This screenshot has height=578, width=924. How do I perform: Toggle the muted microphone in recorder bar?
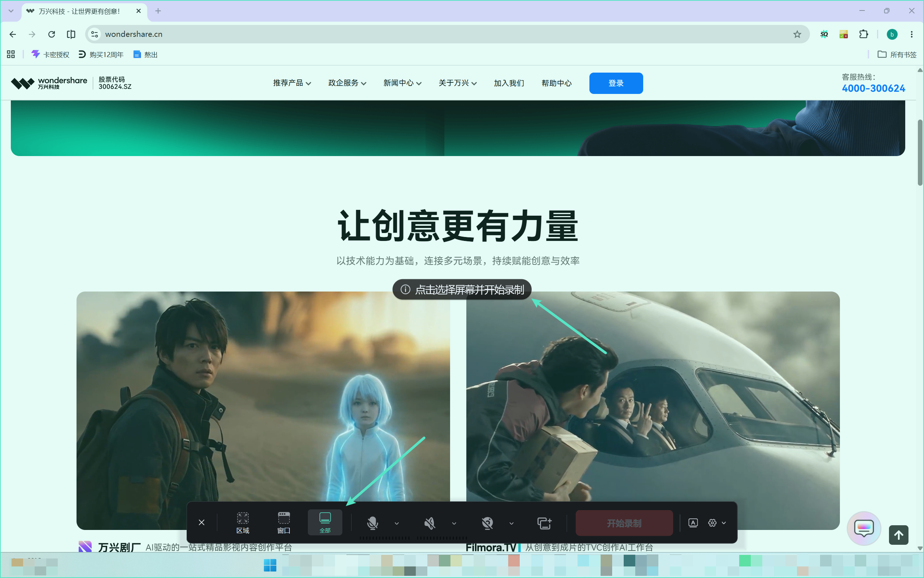tap(372, 523)
